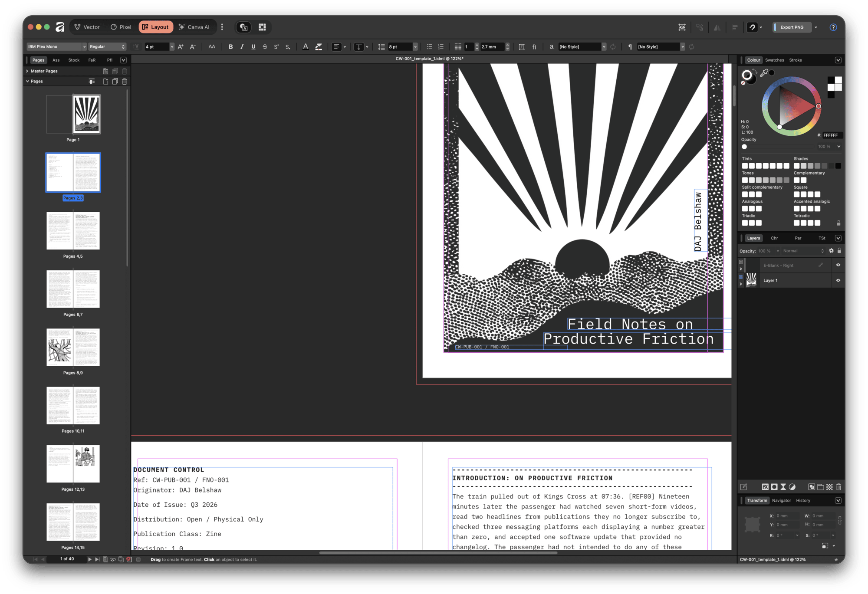This screenshot has width=868, height=594.
Task: Toggle the colour panel lock icon
Action: [838, 223]
